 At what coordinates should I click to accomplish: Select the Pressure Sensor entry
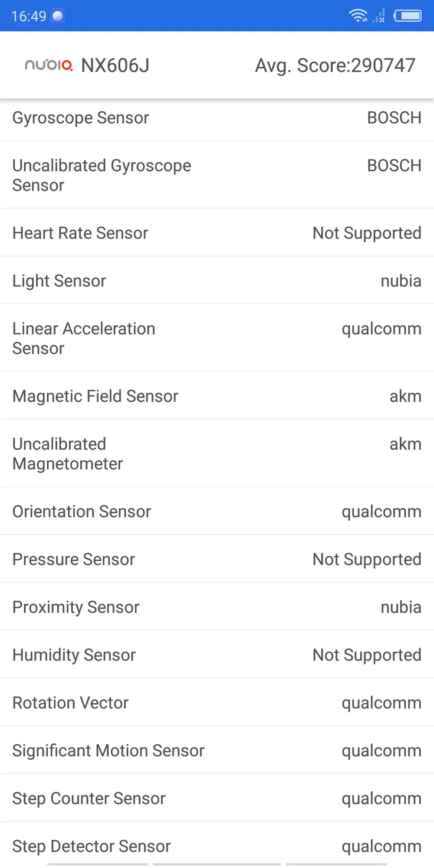coord(217,559)
